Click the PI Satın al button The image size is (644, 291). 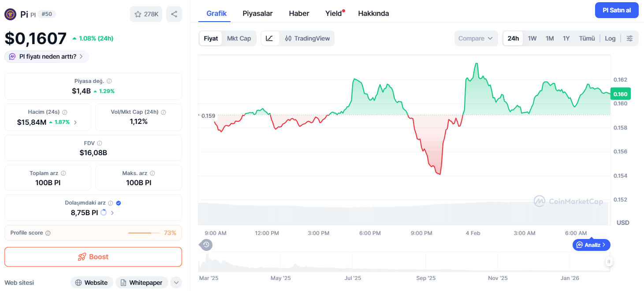click(617, 10)
